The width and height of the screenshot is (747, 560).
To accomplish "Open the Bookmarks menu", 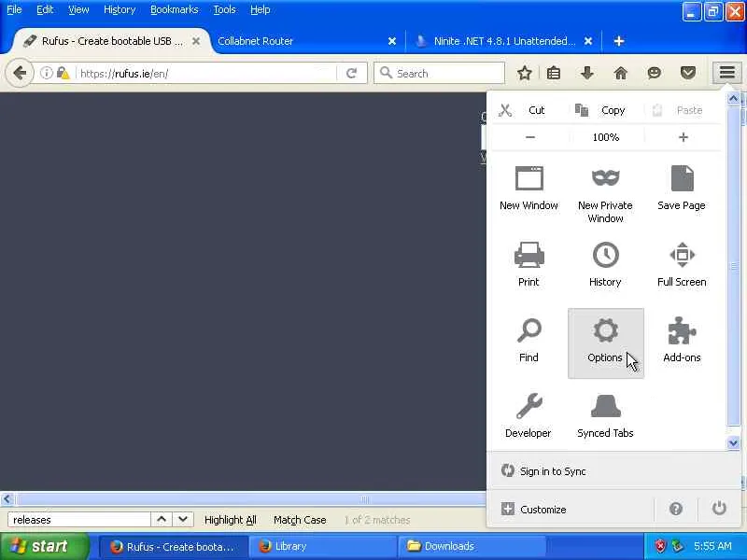I will [x=175, y=9].
